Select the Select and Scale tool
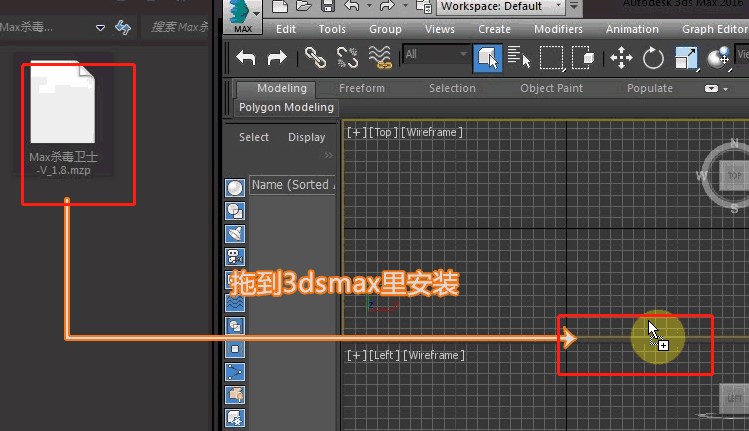This screenshot has height=431, width=749. click(686, 58)
